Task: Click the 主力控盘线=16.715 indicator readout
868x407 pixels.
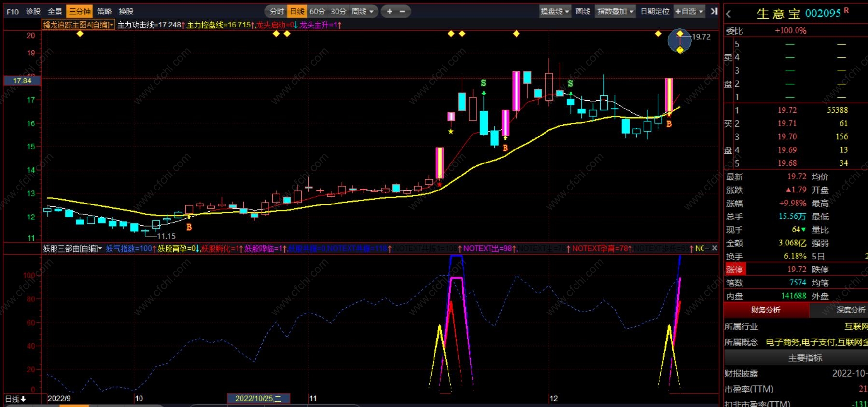Action: [219, 25]
